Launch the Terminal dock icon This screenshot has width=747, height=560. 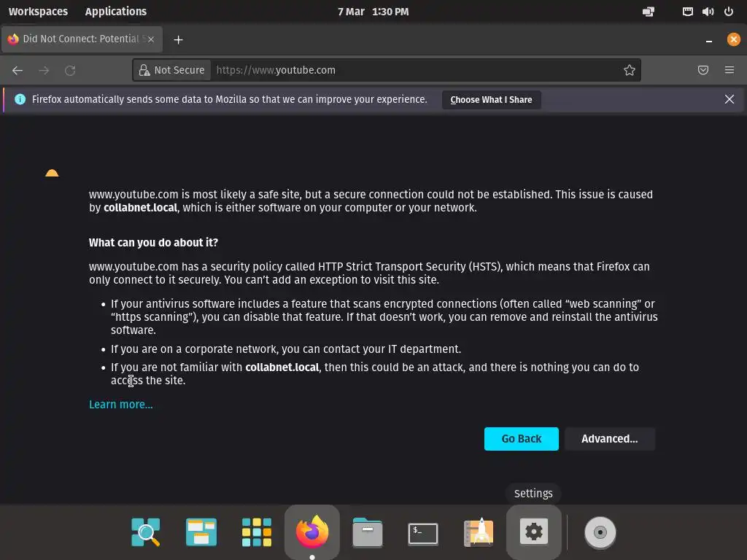pyautogui.click(x=423, y=533)
